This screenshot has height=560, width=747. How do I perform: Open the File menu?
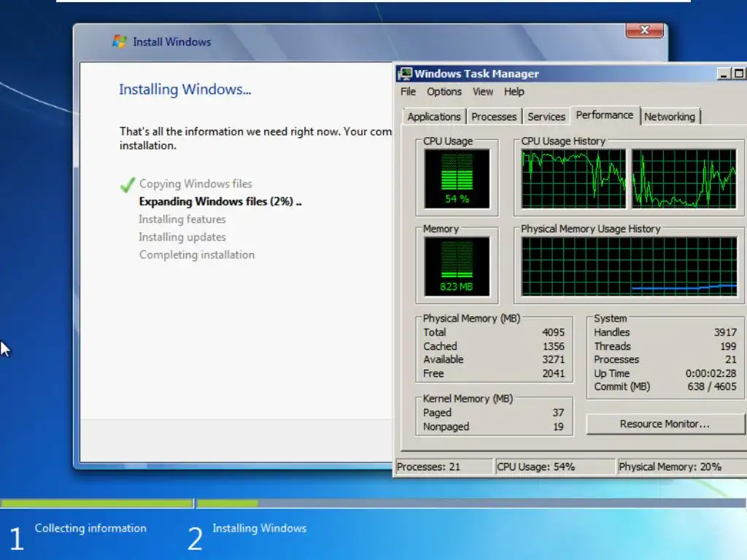coord(409,91)
